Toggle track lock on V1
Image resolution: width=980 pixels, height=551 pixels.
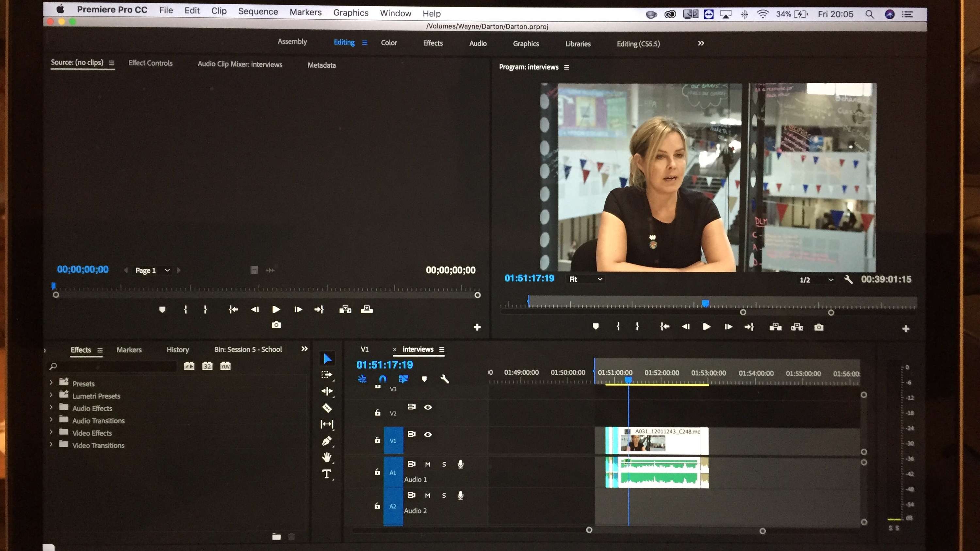click(377, 440)
